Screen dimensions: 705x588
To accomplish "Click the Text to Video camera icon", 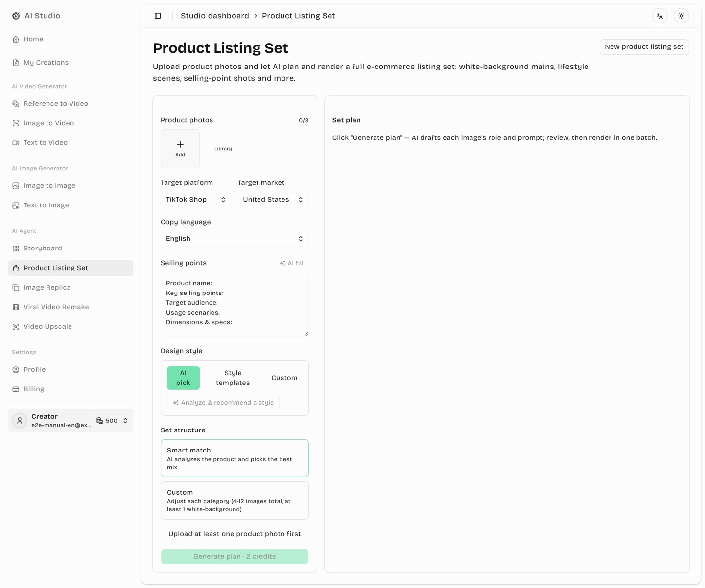I will pyautogui.click(x=16, y=143).
